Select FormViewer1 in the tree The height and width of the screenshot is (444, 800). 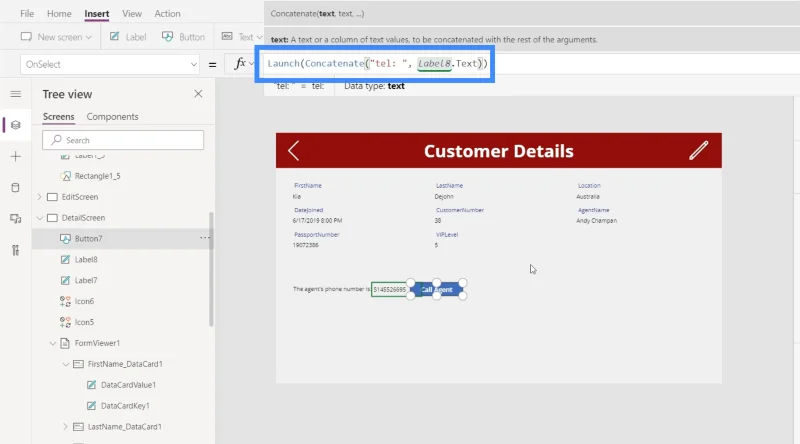97,343
